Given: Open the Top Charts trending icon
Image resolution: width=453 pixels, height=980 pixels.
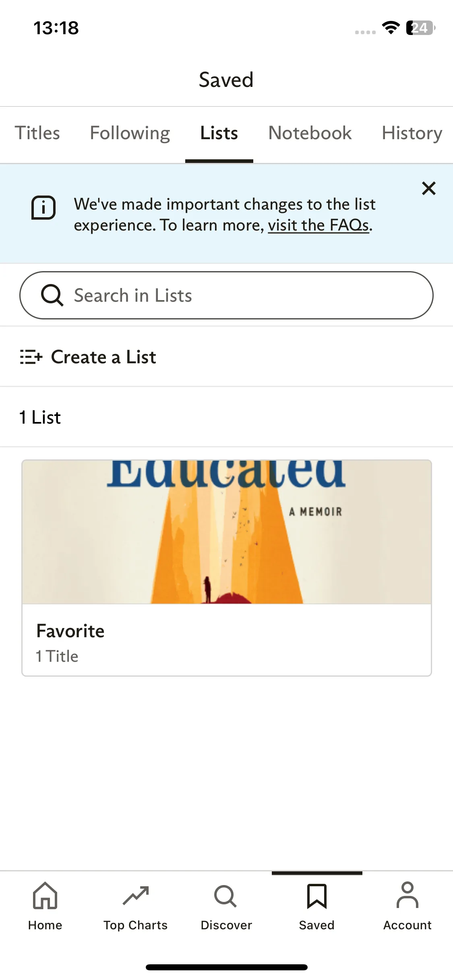Looking at the screenshot, I should click(x=136, y=896).
